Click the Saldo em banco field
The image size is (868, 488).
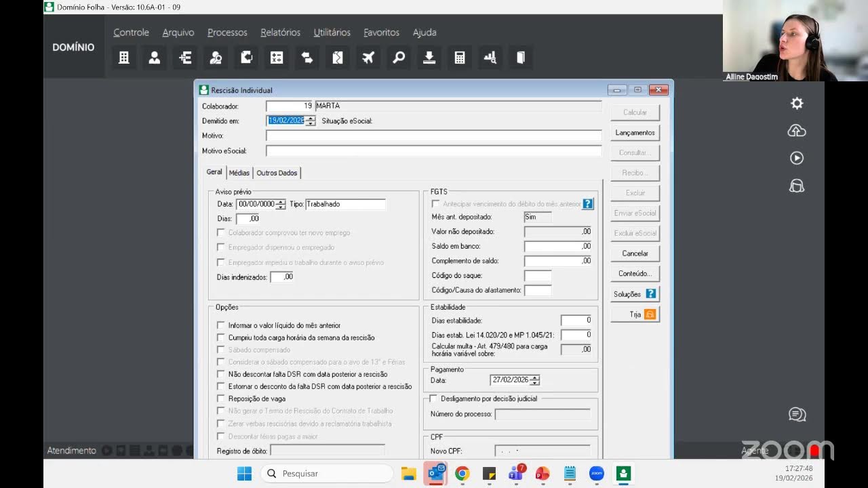point(558,246)
